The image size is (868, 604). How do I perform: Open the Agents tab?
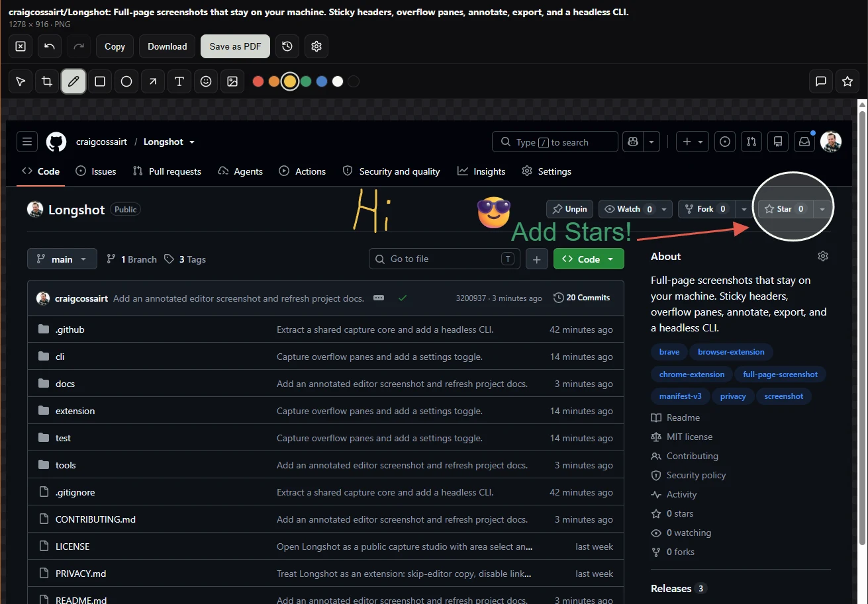coord(240,171)
